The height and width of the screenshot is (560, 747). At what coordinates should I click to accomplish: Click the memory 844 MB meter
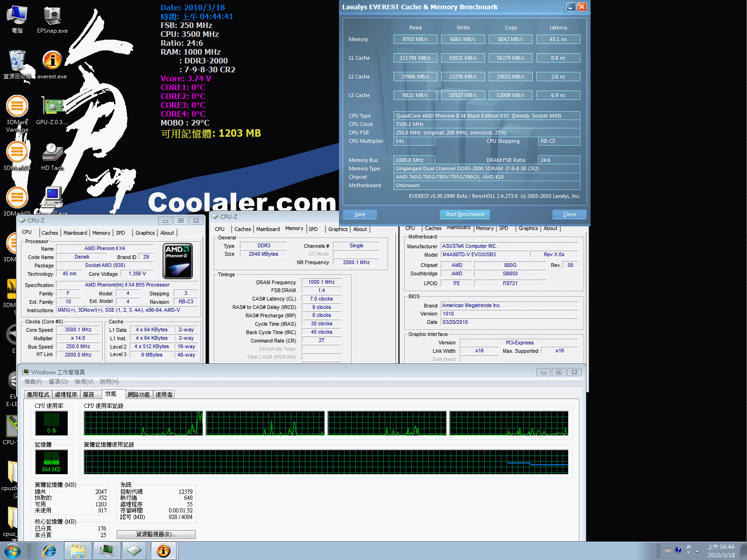pos(51,462)
